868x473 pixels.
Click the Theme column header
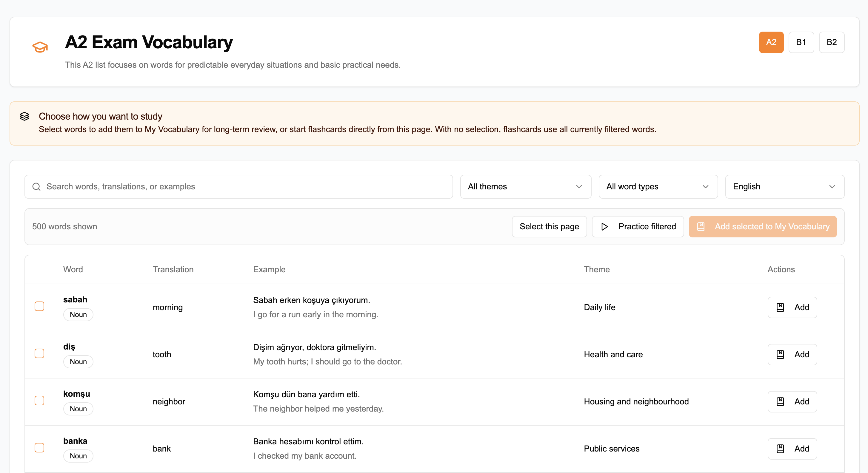[597, 269]
